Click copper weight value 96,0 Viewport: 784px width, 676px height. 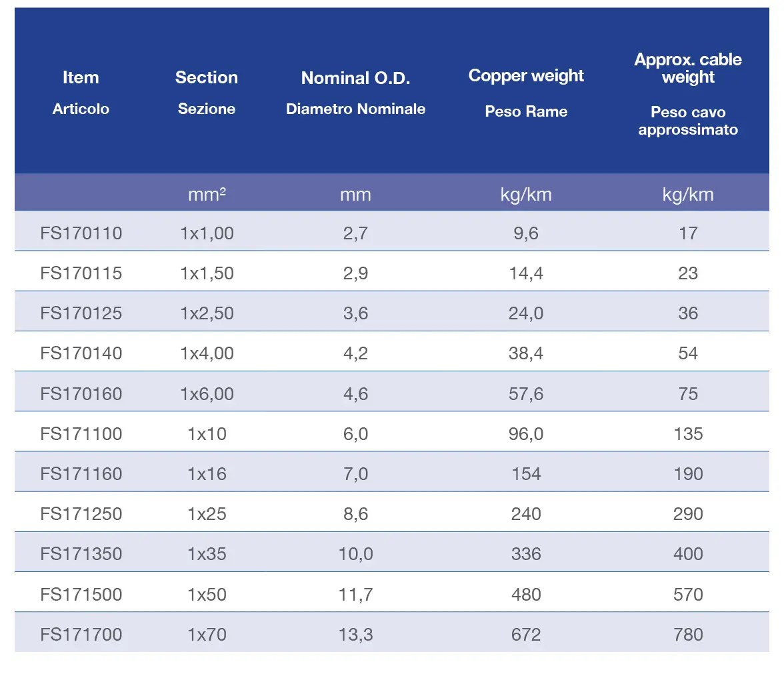526,433
